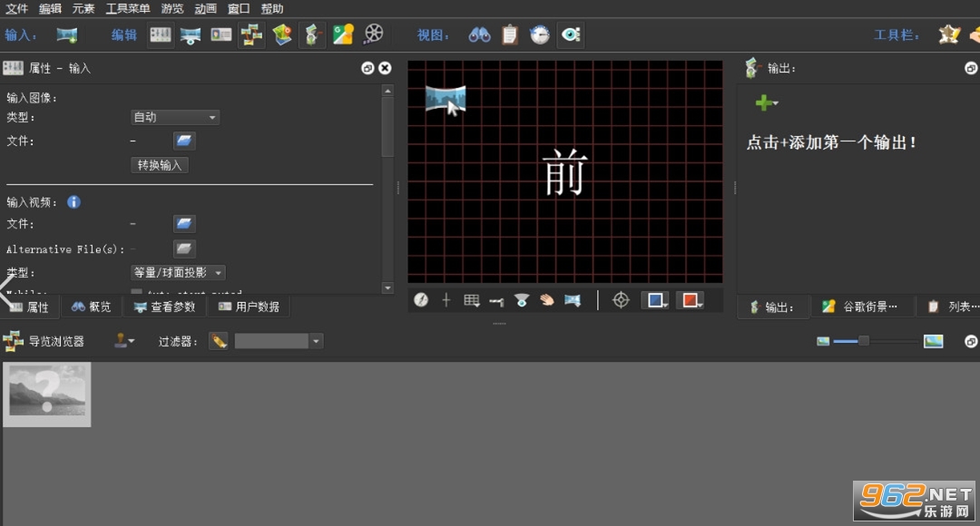Toggle the eye preview icon in toolbar
The image size is (980, 526).
571,35
